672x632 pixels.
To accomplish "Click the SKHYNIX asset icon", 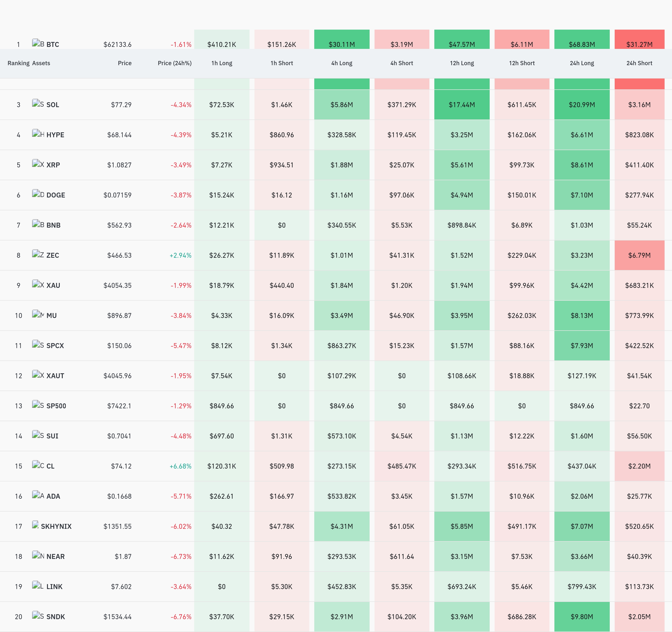I will tap(36, 525).
